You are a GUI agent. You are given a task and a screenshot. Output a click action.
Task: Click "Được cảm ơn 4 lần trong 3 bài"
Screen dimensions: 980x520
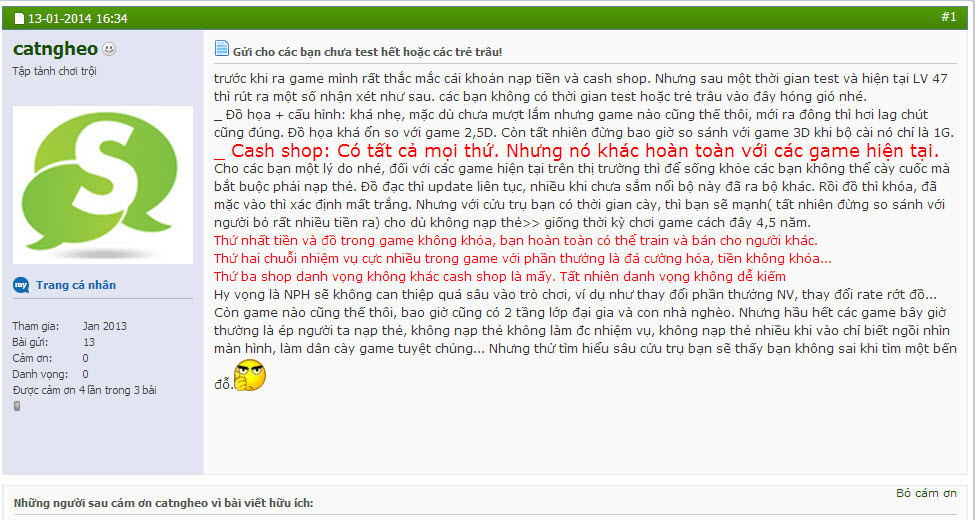coord(84,390)
